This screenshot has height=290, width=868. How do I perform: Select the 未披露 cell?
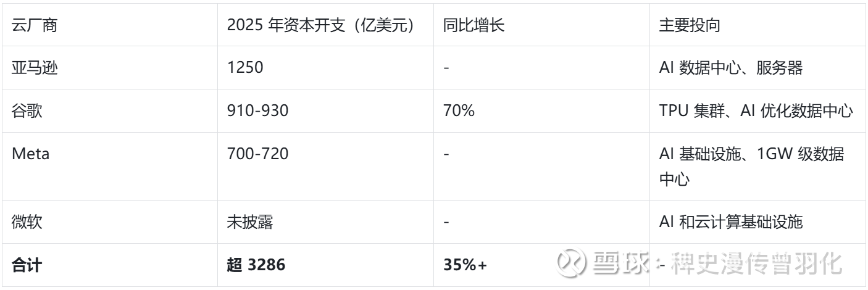[x=250, y=222]
